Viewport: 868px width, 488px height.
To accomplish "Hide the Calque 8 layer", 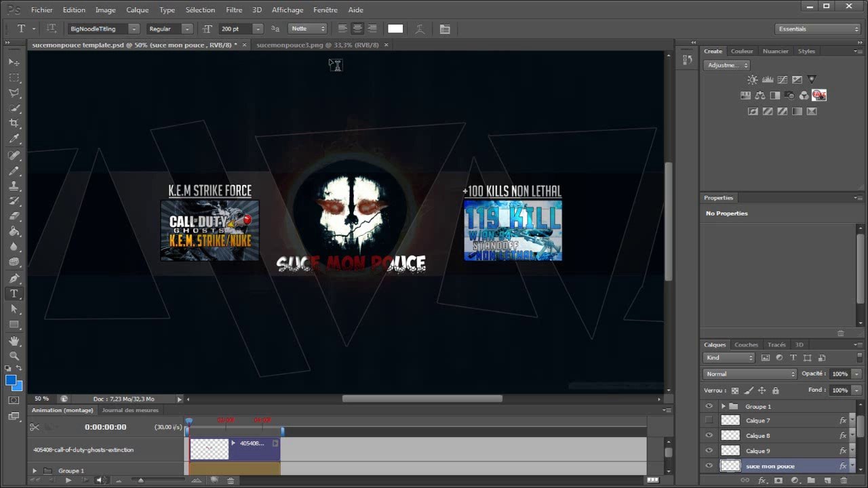I will (709, 436).
